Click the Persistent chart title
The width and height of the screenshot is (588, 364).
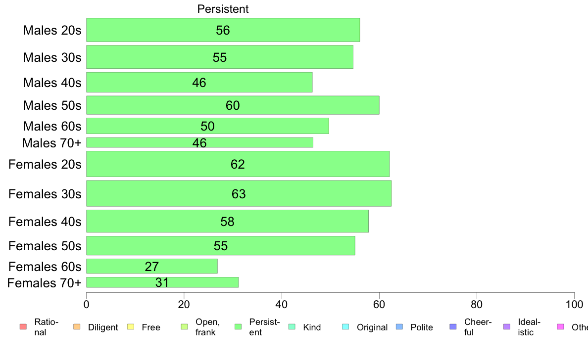tap(223, 9)
